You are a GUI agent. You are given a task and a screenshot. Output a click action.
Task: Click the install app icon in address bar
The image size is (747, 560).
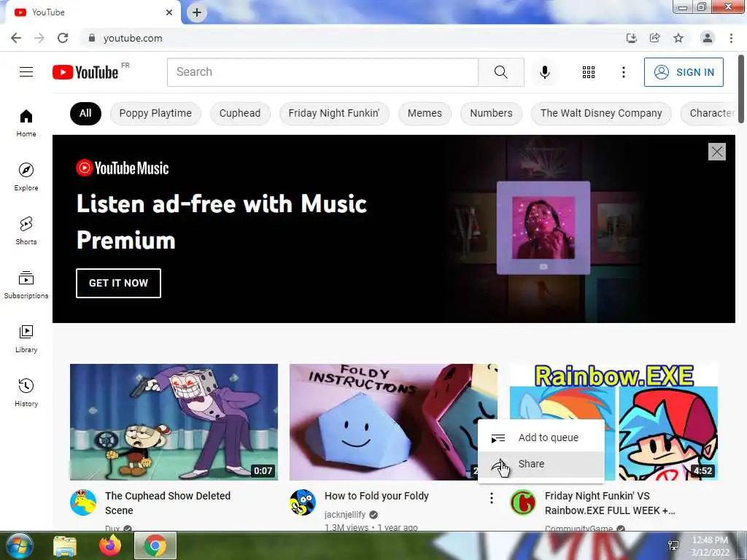click(x=631, y=38)
